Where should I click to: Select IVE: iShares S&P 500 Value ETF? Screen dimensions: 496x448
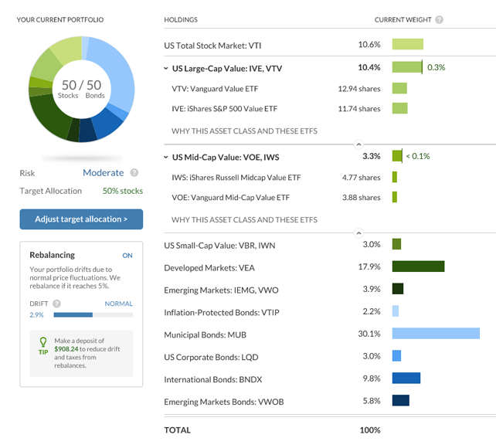224,108
